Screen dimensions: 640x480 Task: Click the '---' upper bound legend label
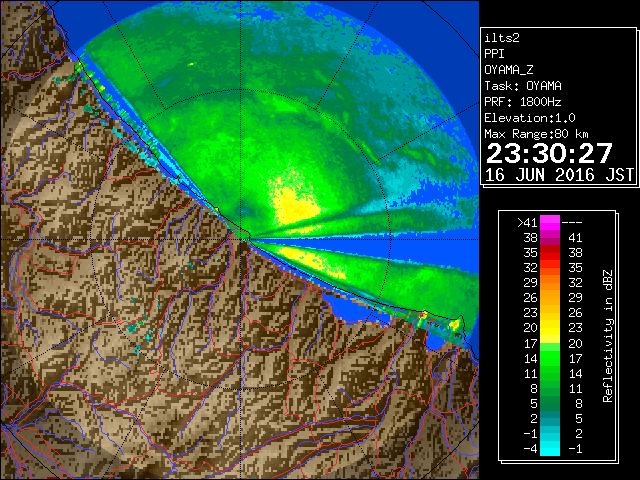coord(572,222)
